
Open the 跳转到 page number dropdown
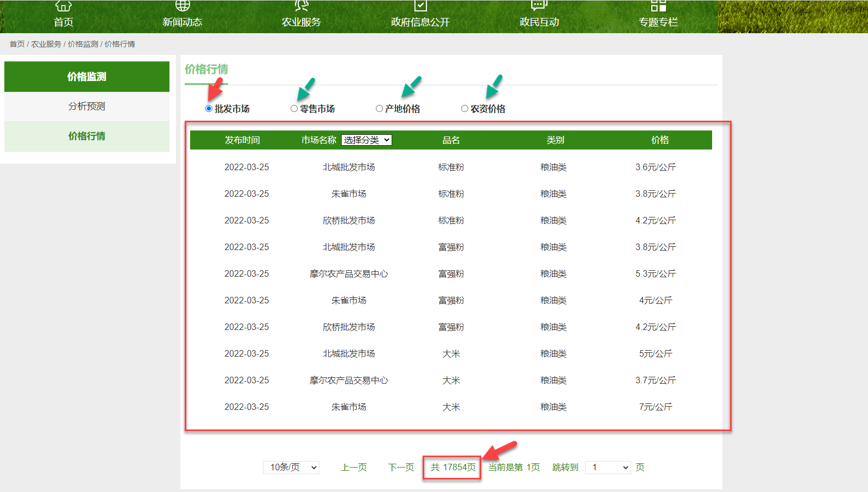pyautogui.click(x=608, y=468)
